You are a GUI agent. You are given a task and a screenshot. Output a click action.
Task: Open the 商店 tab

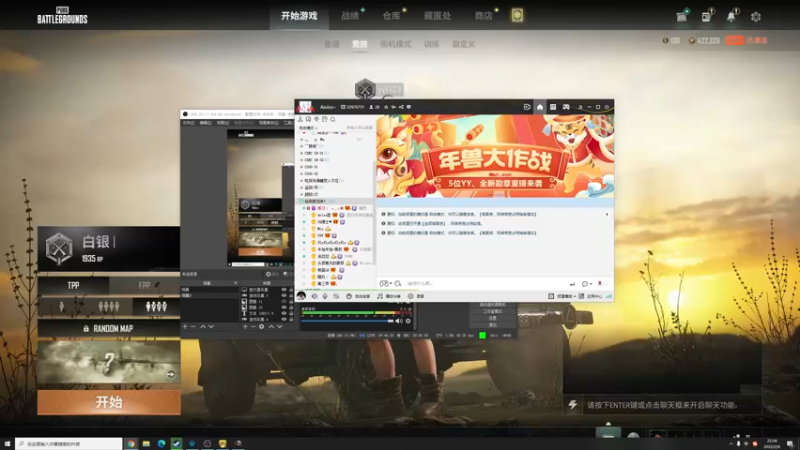coord(483,16)
